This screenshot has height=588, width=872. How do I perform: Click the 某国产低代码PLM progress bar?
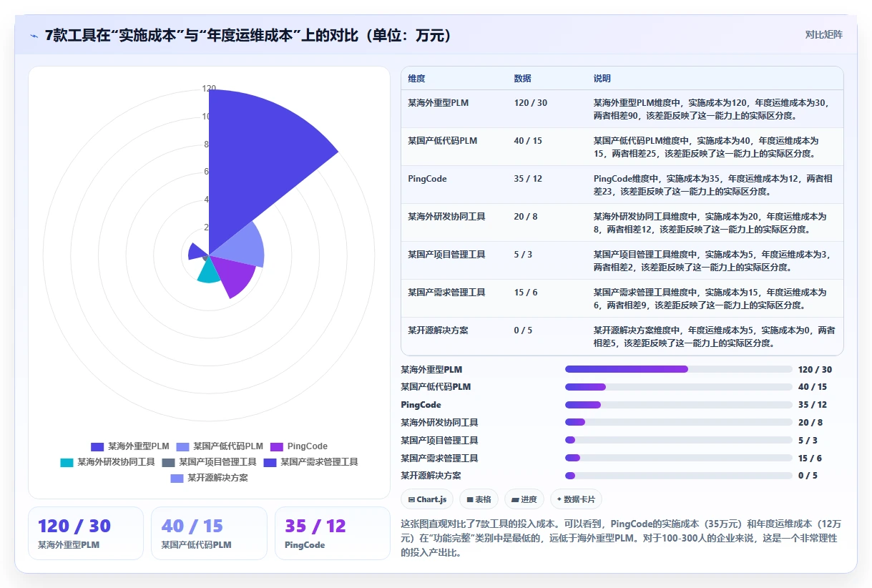click(678, 387)
